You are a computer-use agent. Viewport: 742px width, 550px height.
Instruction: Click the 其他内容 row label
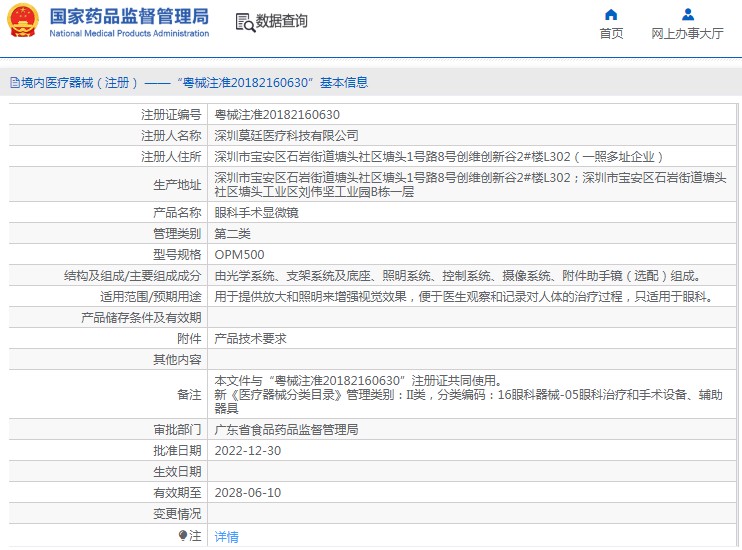click(x=177, y=360)
